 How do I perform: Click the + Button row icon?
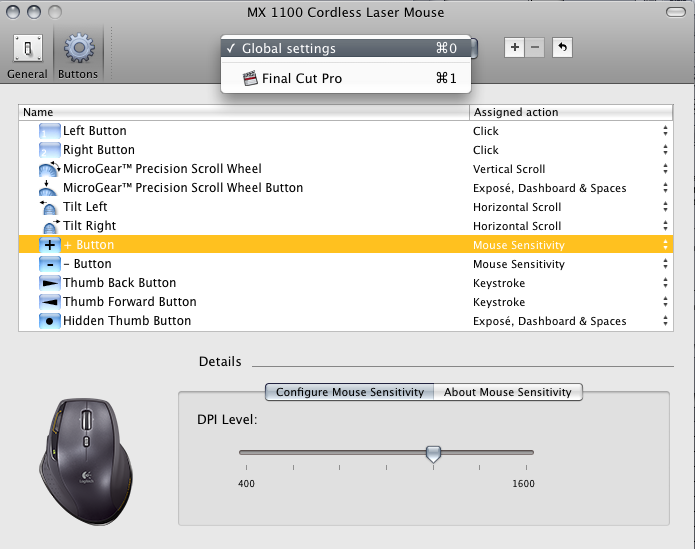pyautogui.click(x=49, y=245)
